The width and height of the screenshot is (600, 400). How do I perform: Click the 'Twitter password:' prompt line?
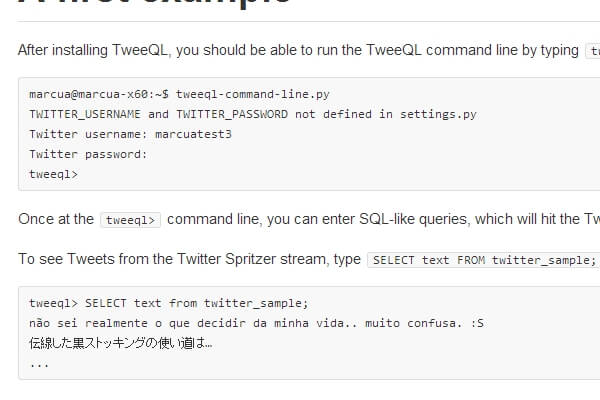coord(88,154)
